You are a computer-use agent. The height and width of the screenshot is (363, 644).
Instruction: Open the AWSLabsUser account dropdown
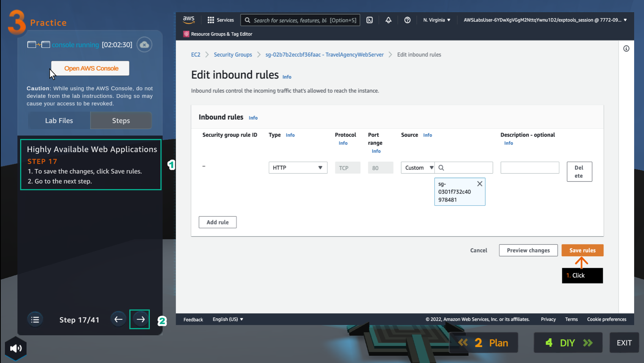click(x=545, y=20)
